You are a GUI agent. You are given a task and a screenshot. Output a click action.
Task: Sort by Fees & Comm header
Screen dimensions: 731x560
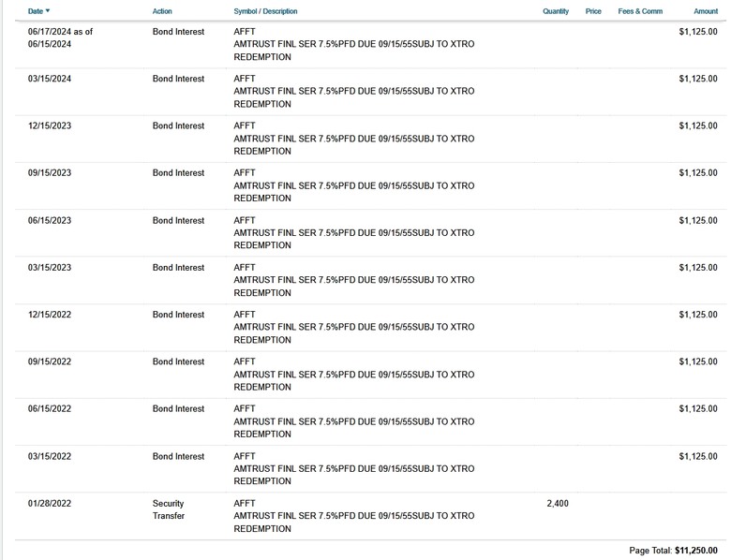[640, 11]
